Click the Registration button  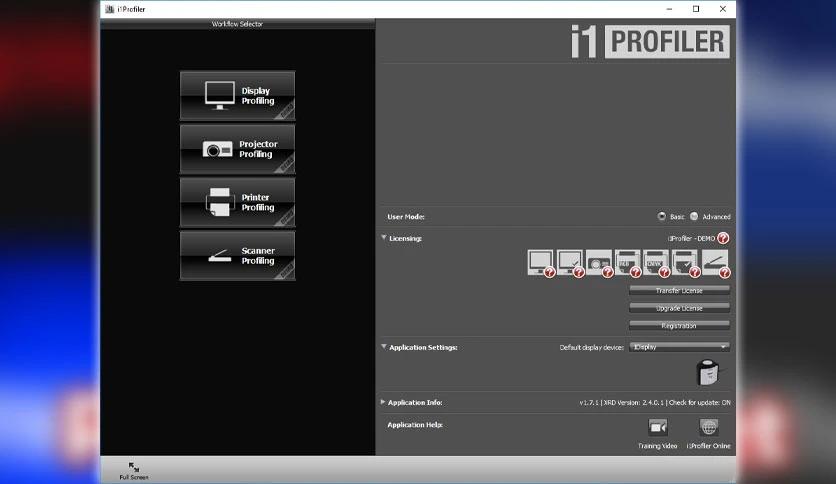pos(679,326)
